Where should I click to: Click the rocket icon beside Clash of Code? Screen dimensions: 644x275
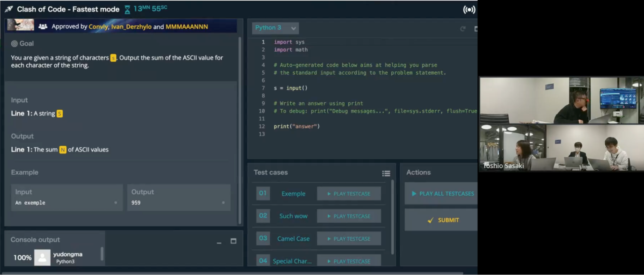9,9
